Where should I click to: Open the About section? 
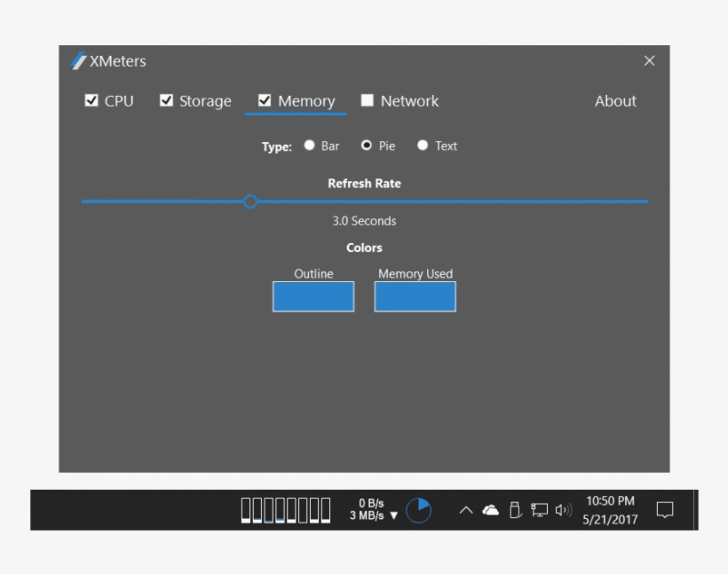(615, 100)
